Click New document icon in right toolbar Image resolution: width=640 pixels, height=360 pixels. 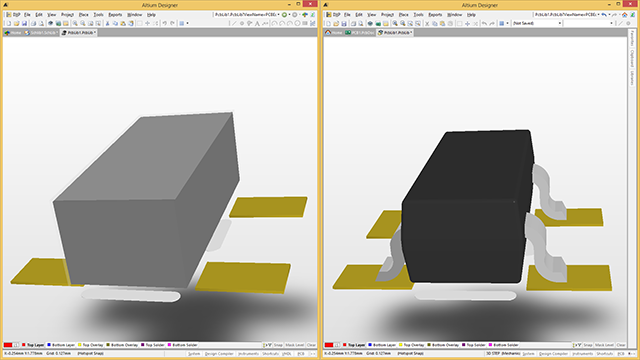point(328,24)
